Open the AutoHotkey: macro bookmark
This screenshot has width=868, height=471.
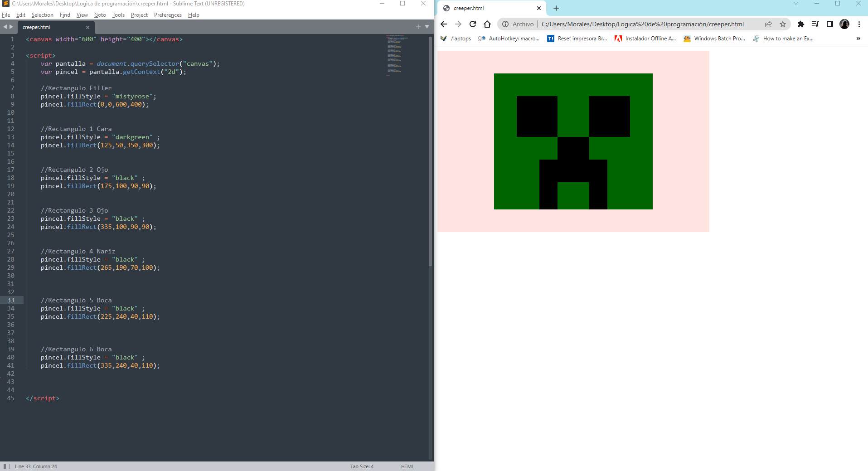(509, 39)
